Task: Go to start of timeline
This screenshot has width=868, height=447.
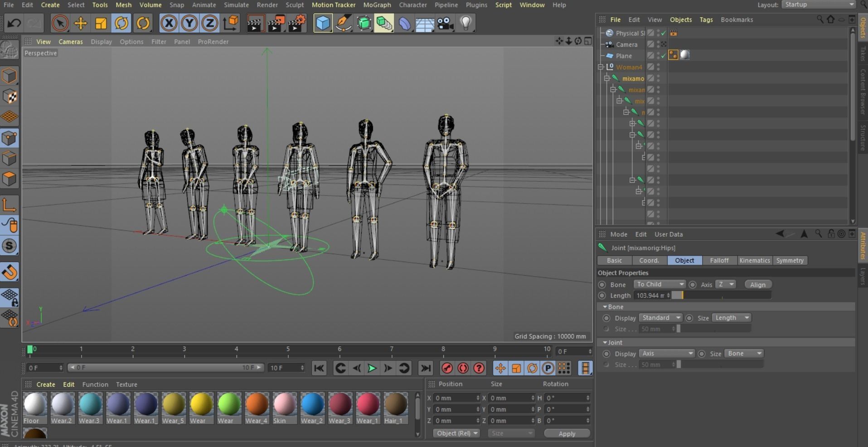Action: click(x=319, y=368)
